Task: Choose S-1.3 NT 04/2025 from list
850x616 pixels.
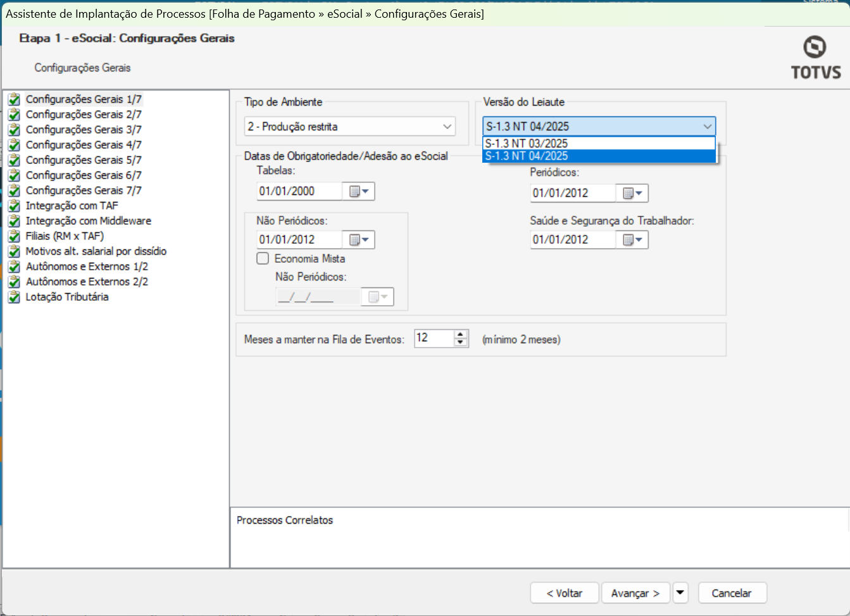Action: pyautogui.click(x=599, y=156)
